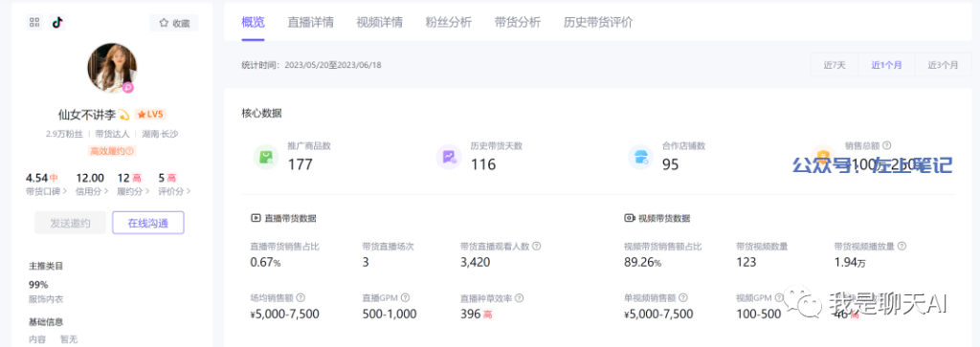Click the pink badge on avatar
The width and height of the screenshot is (980, 347).
click(x=128, y=88)
